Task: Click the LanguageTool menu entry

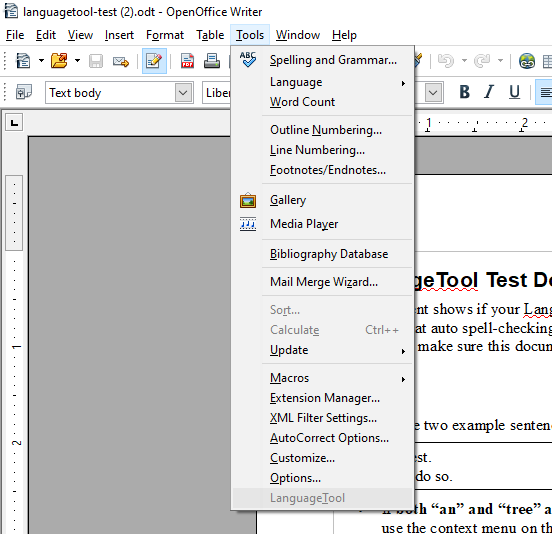Action: pos(322,498)
